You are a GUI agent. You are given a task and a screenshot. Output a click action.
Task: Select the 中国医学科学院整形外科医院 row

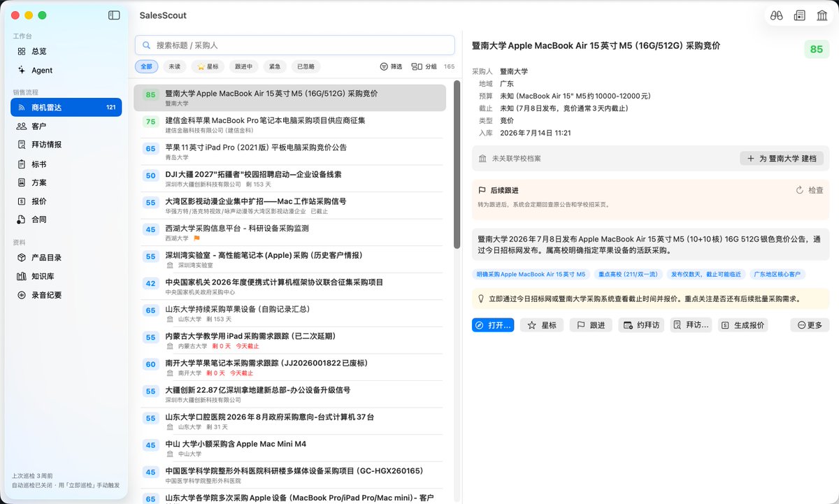pyautogui.click(x=289, y=475)
